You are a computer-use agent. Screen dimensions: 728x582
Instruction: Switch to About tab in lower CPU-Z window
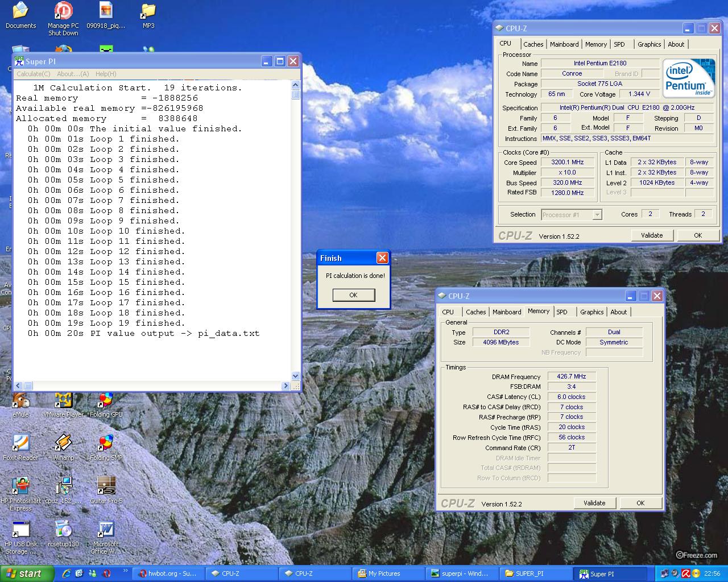[618, 312]
